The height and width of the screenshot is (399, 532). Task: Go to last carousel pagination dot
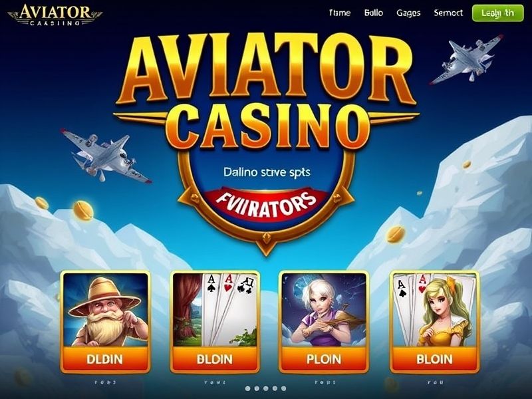click(284, 388)
